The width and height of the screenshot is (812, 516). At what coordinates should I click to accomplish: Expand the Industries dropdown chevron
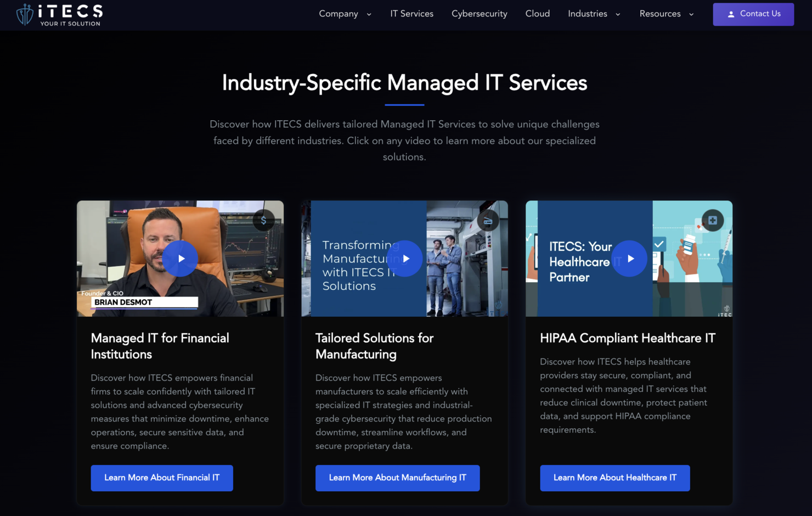coord(618,14)
